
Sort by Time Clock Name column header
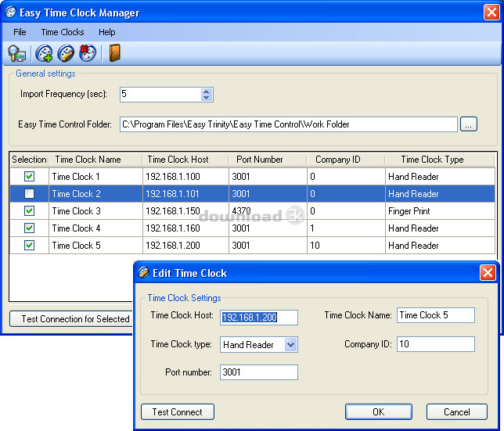[95, 160]
